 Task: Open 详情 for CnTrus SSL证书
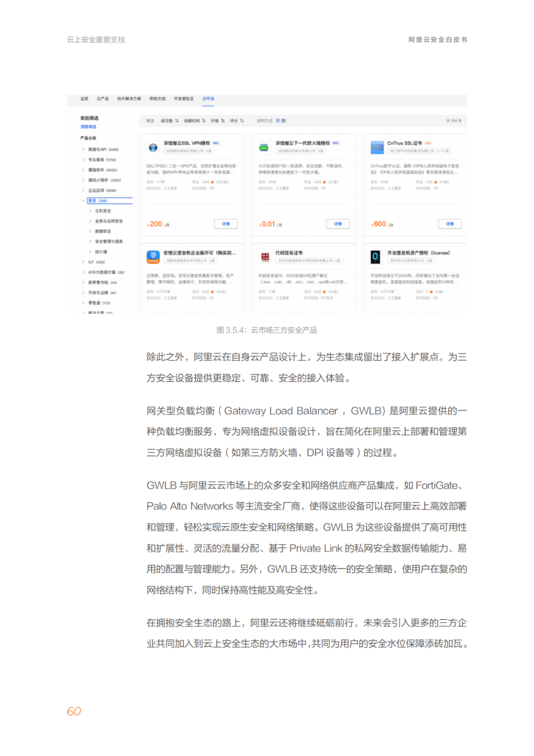click(450, 224)
